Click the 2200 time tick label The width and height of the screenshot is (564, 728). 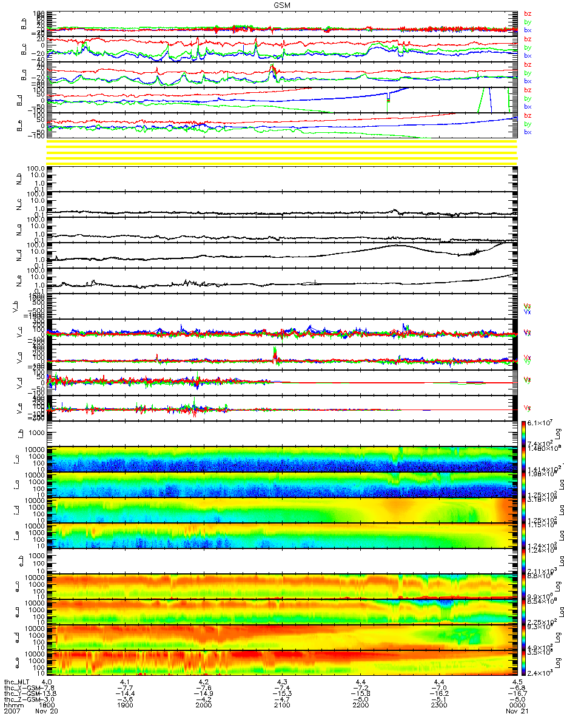click(x=360, y=706)
